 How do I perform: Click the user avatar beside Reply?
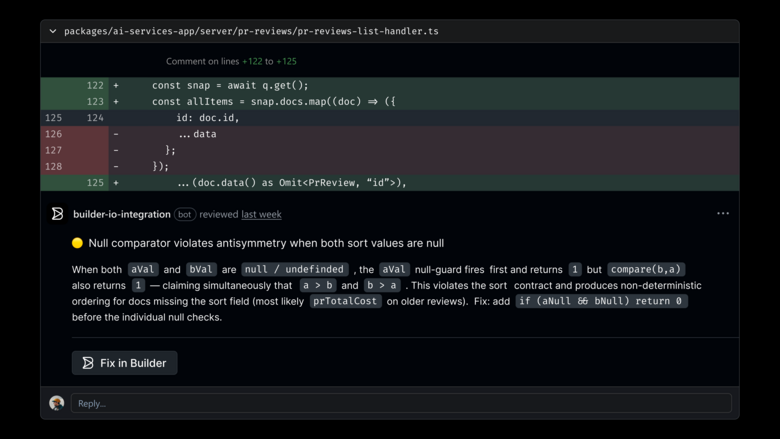point(57,403)
